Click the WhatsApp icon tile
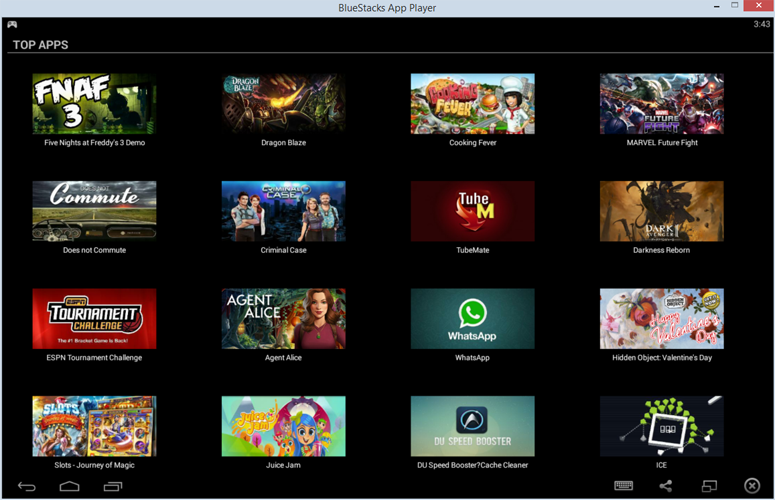The image size is (775, 500). click(473, 319)
